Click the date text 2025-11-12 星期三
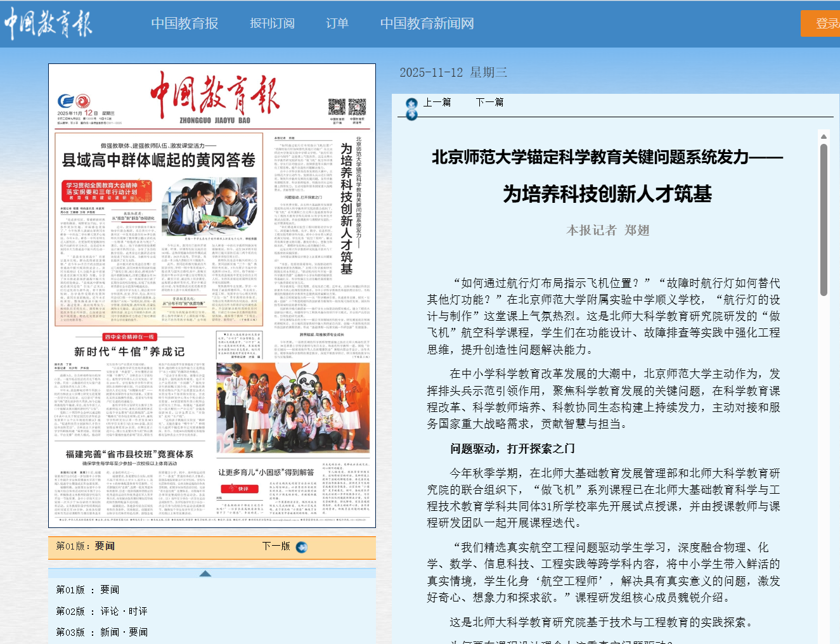The width and height of the screenshot is (840, 644). [x=453, y=72]
